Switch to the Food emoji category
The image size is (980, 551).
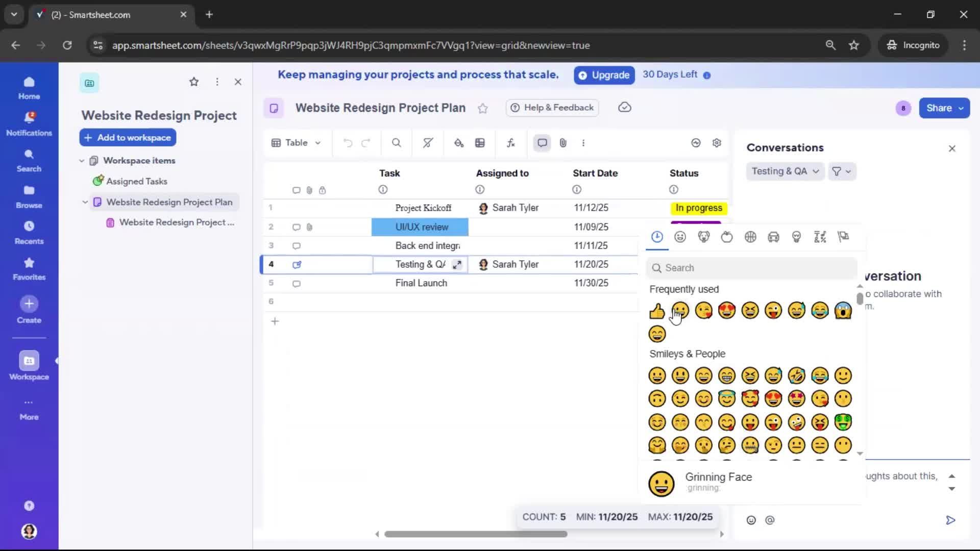(x=727, y=237)
